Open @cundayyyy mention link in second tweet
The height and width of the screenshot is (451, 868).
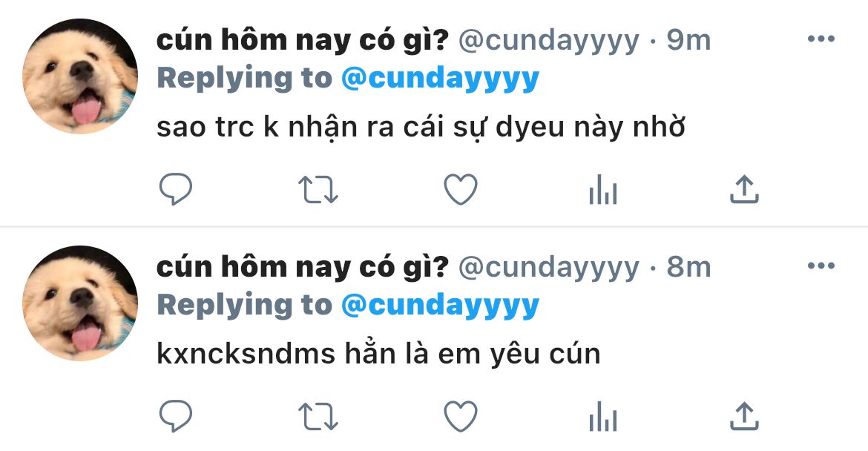click(x=440, y=306)
